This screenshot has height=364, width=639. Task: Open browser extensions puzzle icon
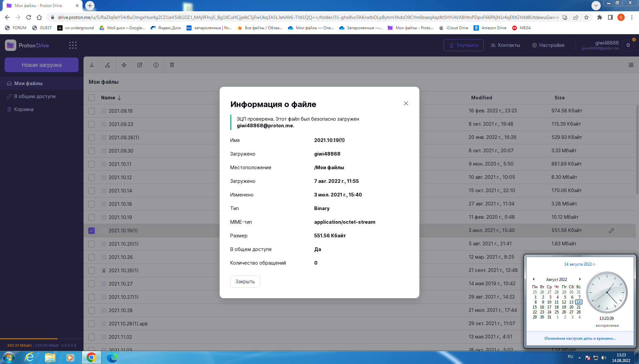coord(600,17)
